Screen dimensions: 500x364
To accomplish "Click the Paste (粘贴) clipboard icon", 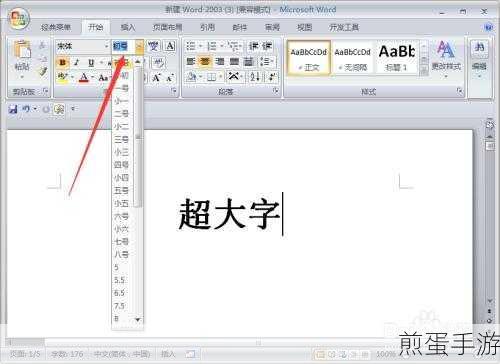I will click(x=22, y=49).
